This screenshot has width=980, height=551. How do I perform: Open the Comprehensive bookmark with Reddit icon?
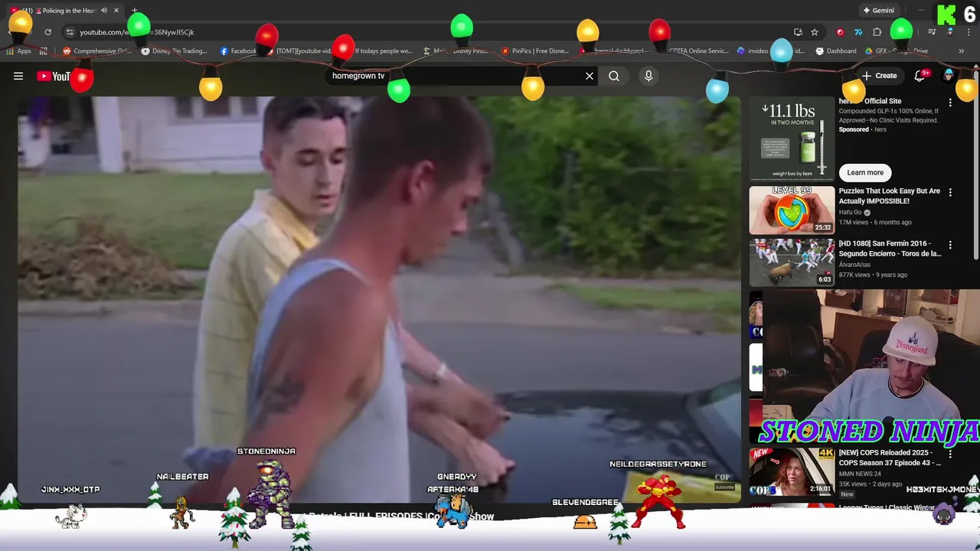97,51
